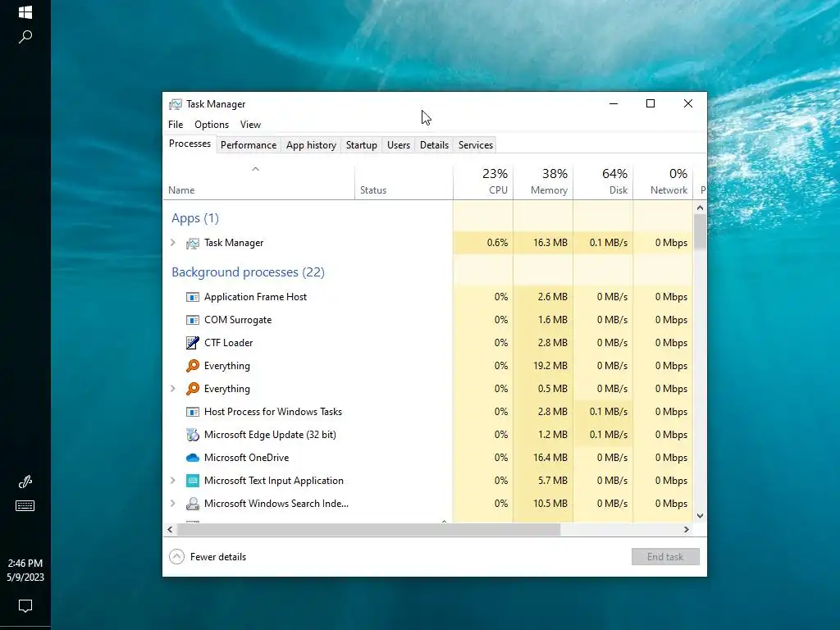
Task: Click the 16.4 MB memory value
Action: point(550,458)
